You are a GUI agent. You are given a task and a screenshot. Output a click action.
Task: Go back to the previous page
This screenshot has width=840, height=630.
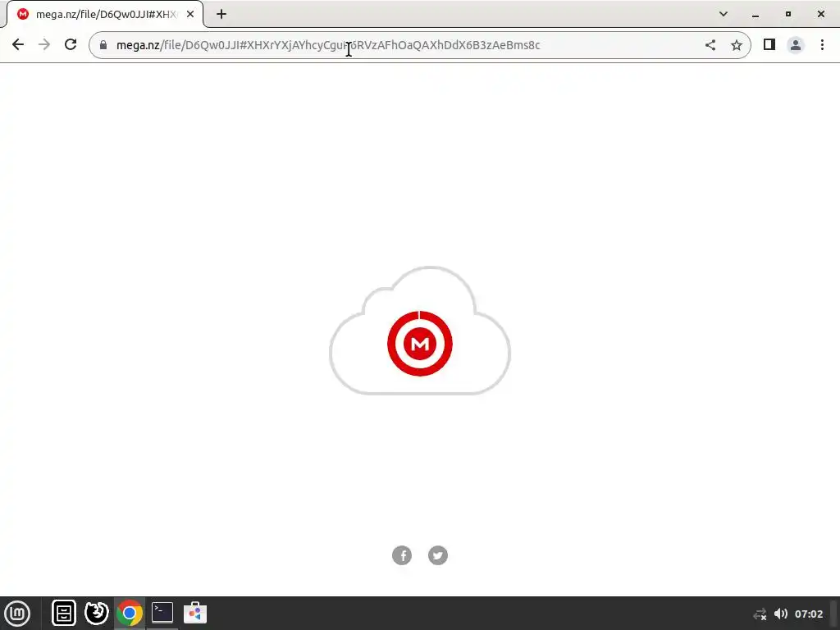18,44
